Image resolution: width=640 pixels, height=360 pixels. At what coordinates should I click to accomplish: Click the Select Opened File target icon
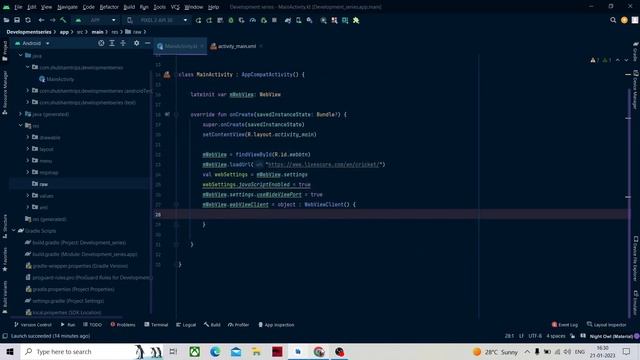101,43
